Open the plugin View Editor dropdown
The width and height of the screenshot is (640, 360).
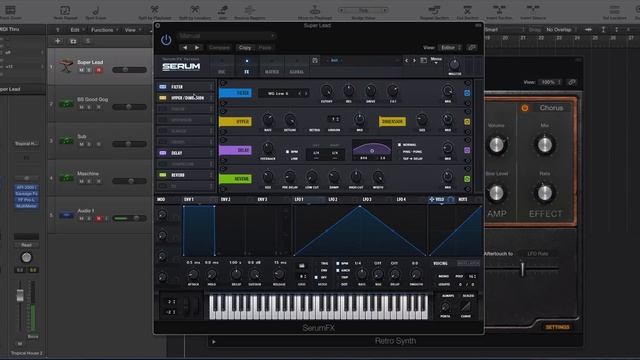(450, 47)
